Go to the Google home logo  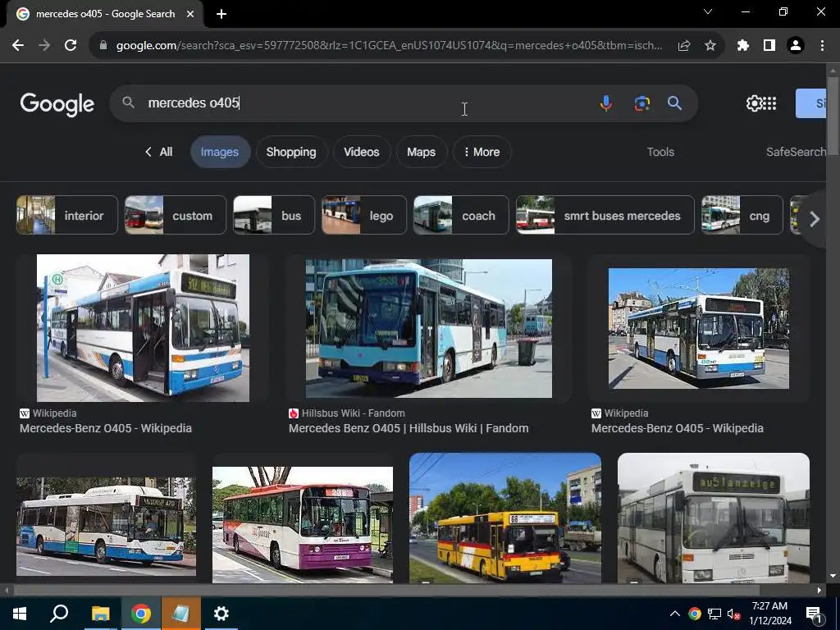(57, 104)
